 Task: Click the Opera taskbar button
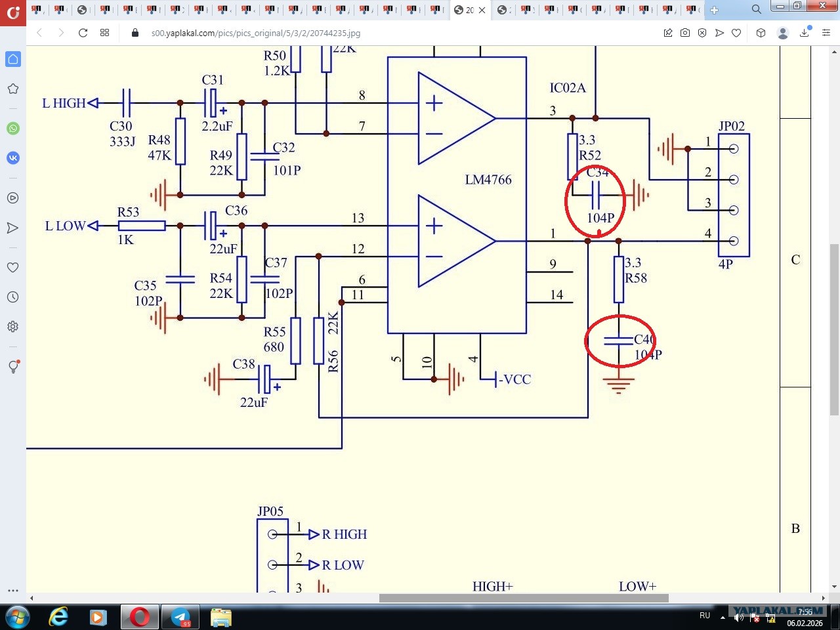pyautogui.click(x=139, y=617)
